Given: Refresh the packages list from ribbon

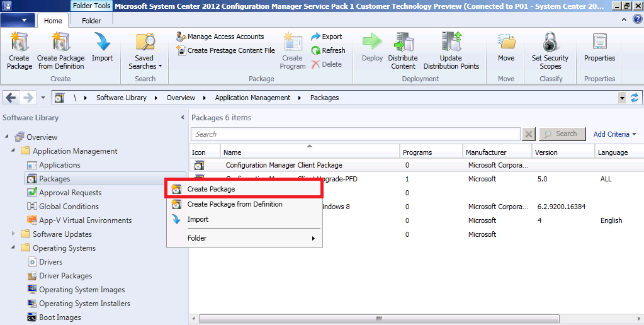Looking at the screenshot, I should pyautogui.click(x=328, y=50).
